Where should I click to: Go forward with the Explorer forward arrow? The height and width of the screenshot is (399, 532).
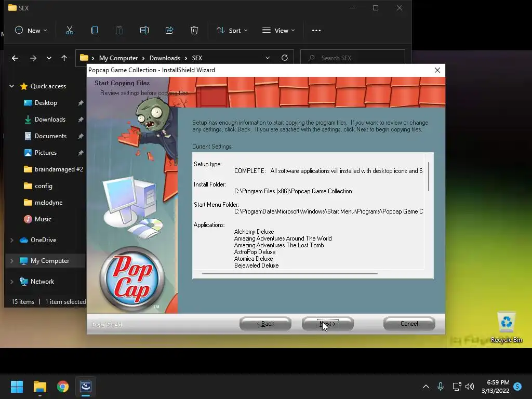coord(33,58)
